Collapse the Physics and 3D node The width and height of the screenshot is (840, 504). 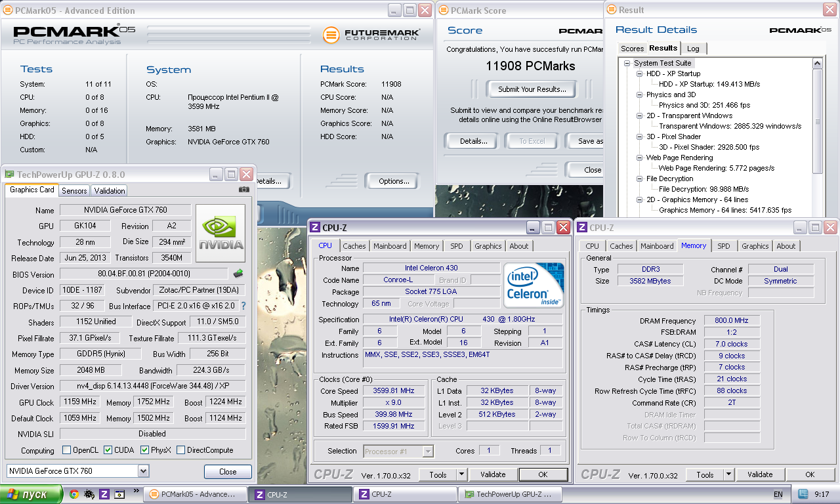pyautogui.click(x=639, y=94)
